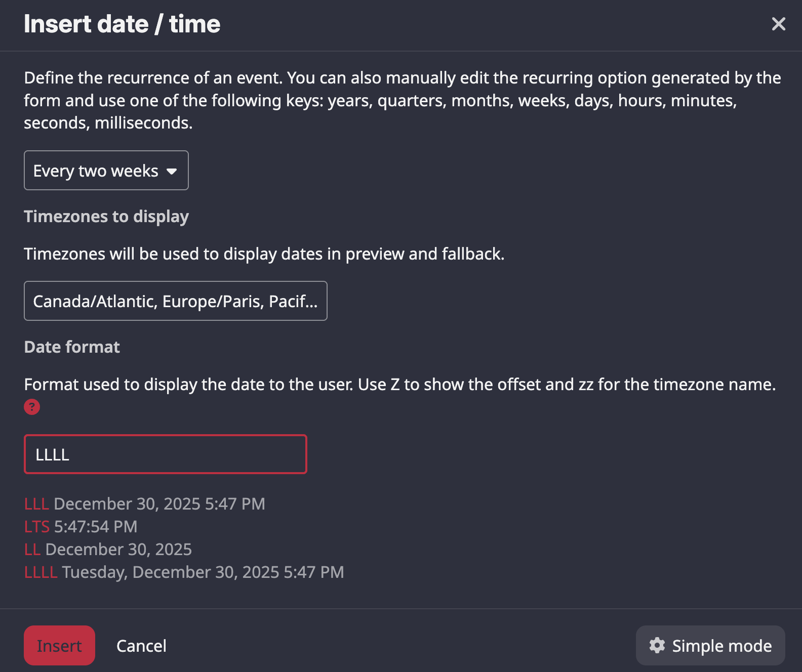Screen dimensions: 802x672
Task: Expand the timezones selector showing Canada/Atlantic
Action: [x=175, y=301]
